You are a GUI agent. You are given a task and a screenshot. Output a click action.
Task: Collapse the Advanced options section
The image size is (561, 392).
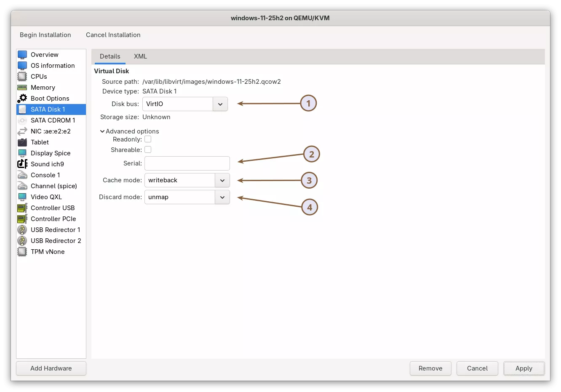[x=129, y=131]
